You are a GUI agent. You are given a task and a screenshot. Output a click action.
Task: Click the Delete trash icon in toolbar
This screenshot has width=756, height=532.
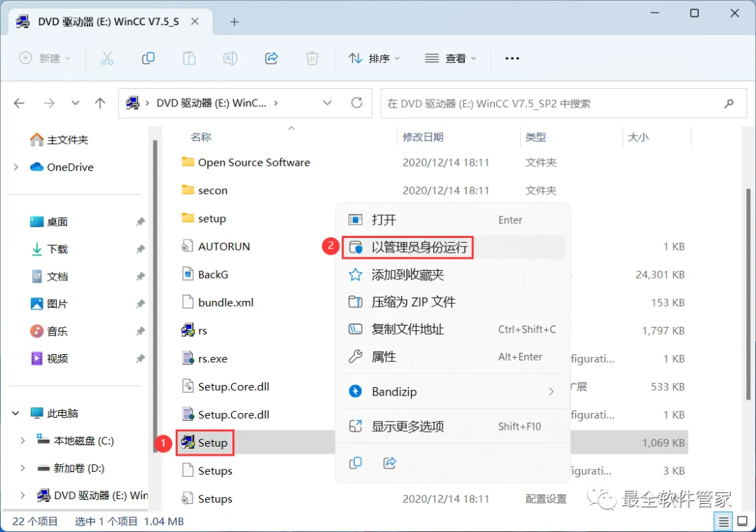[312, 58]
